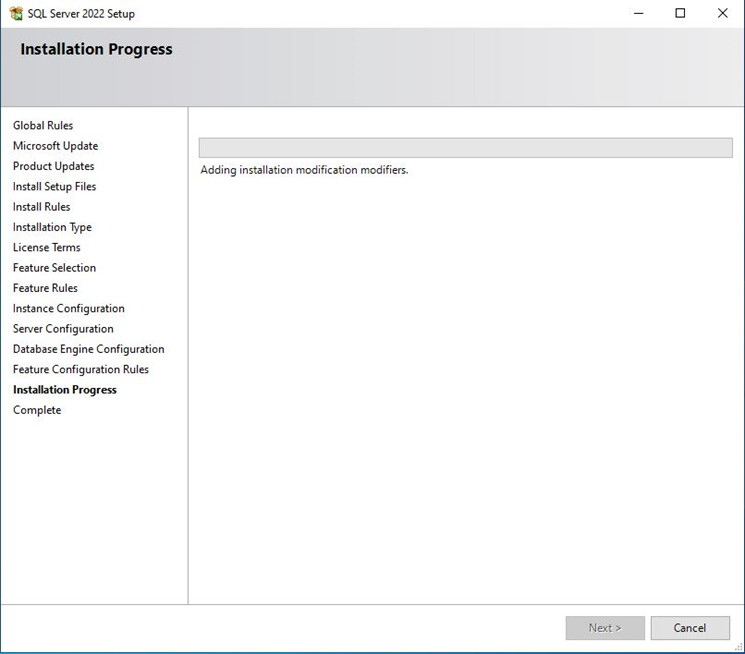Select Install Setup Files step

(x=55, y=186)
